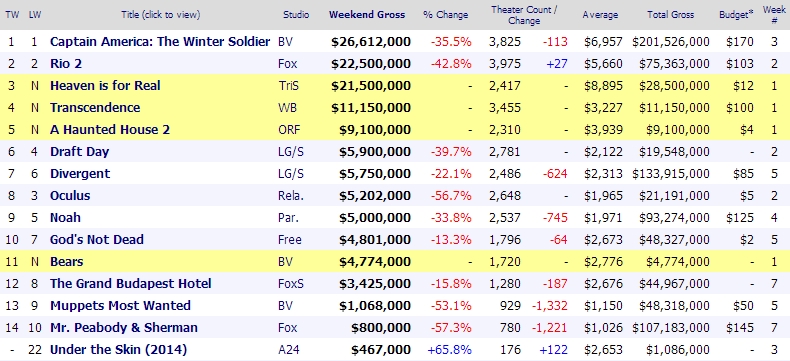
Task: Sort by the Total Gross header
Action: (670, 15)
